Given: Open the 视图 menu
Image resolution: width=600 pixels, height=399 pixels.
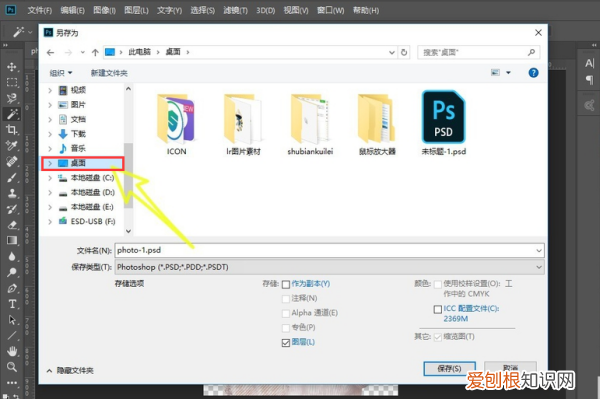Looking at the screenshot, I should pyautogui.click(x=296, y=10).
